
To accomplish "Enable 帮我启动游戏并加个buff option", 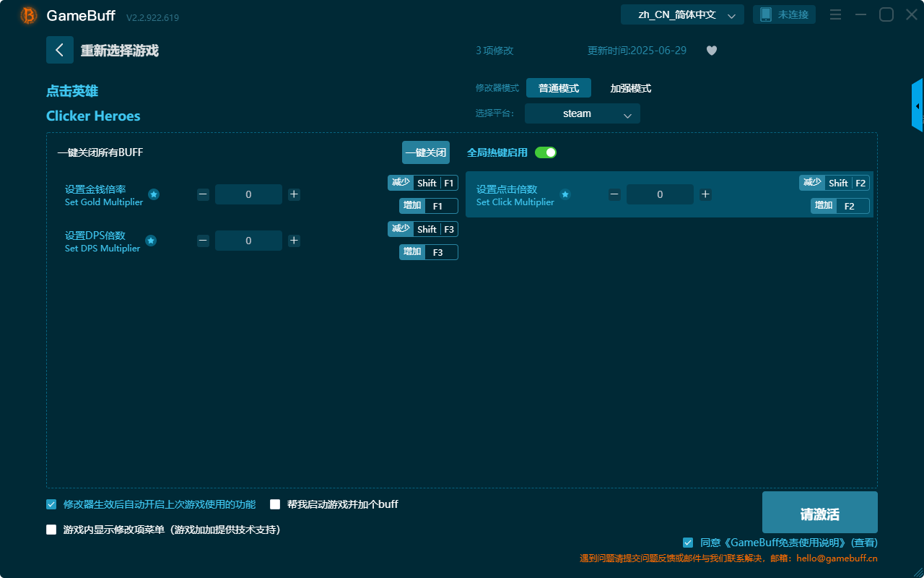I will tap(274, 504).
